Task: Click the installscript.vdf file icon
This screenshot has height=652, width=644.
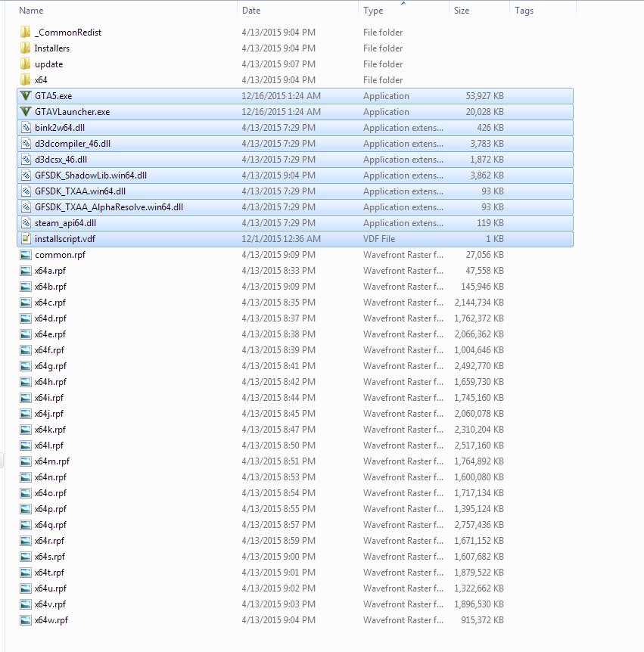Action: [x=26, y=239]
